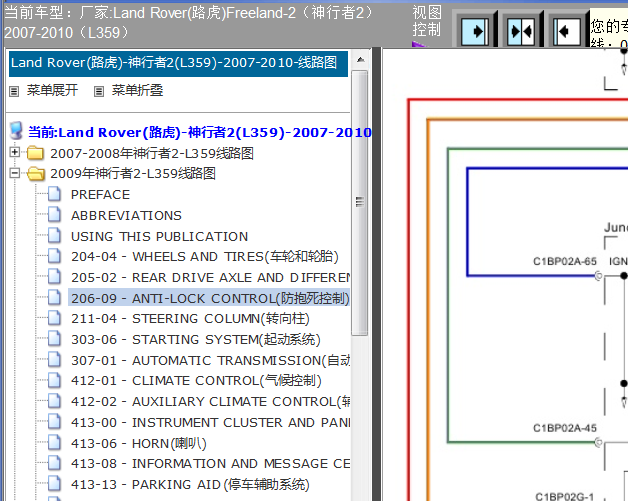Click the page icon beside 206-09

pos(54,298)
